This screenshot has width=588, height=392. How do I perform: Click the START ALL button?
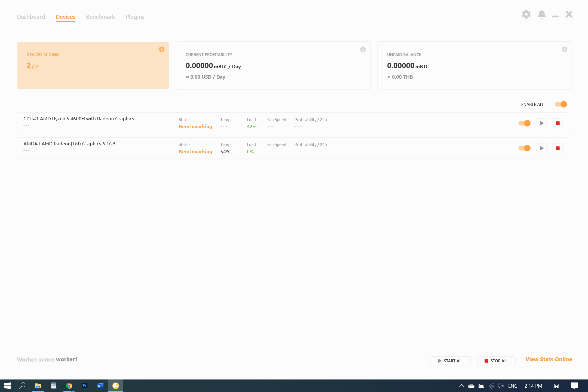tap(451, 361)
